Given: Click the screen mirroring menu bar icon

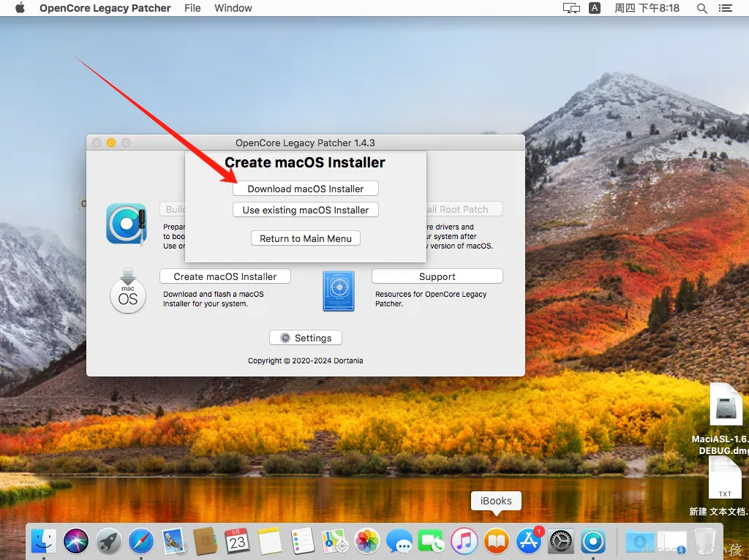Looking at the screenshot, I should coord(571,8).
